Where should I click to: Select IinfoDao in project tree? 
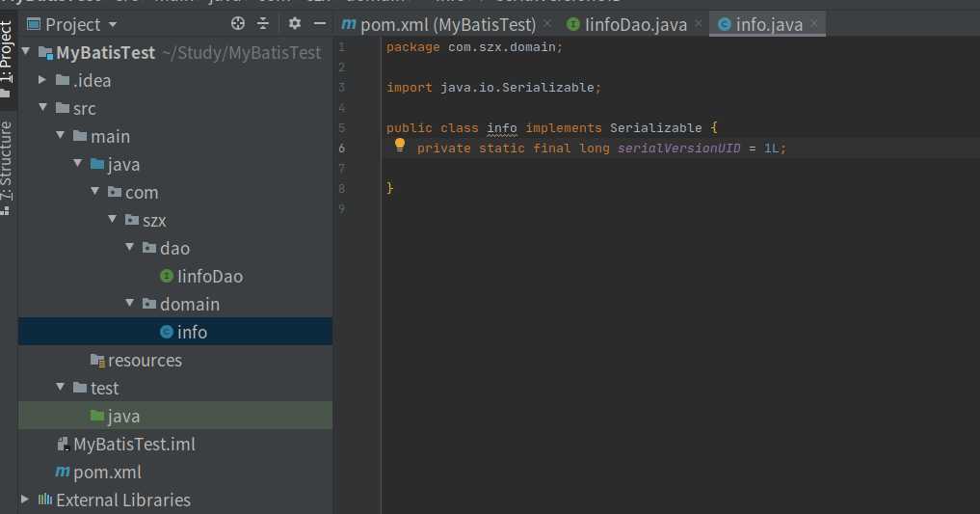point(210,276)
